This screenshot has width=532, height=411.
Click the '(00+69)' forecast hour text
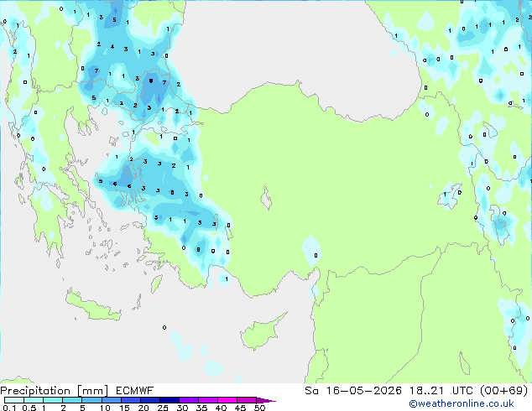coord(504,391)
